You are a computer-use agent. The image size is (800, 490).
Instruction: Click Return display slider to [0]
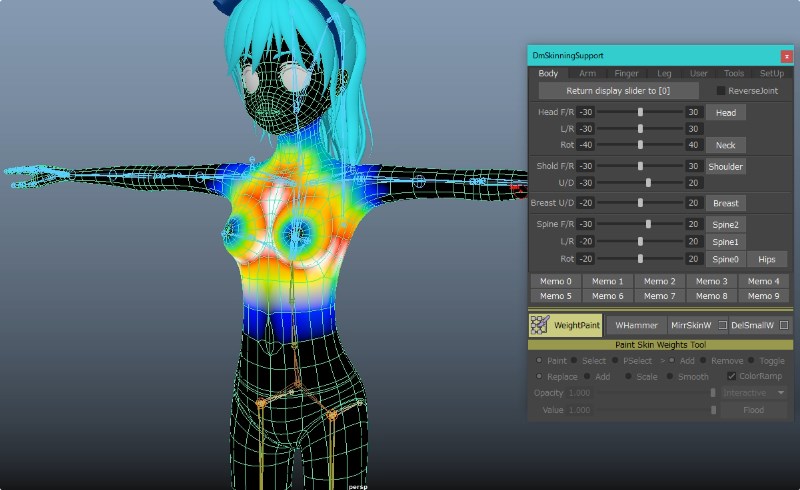pyautogui.click(x=618, y=91)
